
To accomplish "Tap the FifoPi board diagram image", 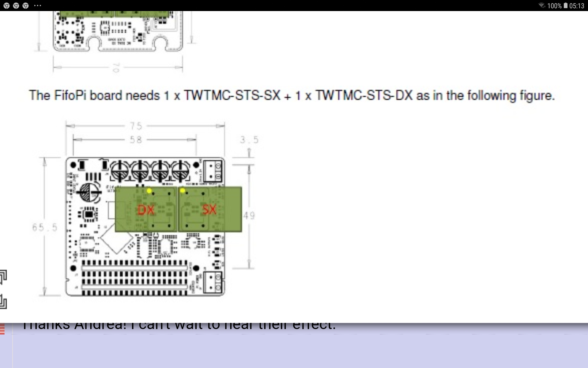I will [x=146, y=209].
